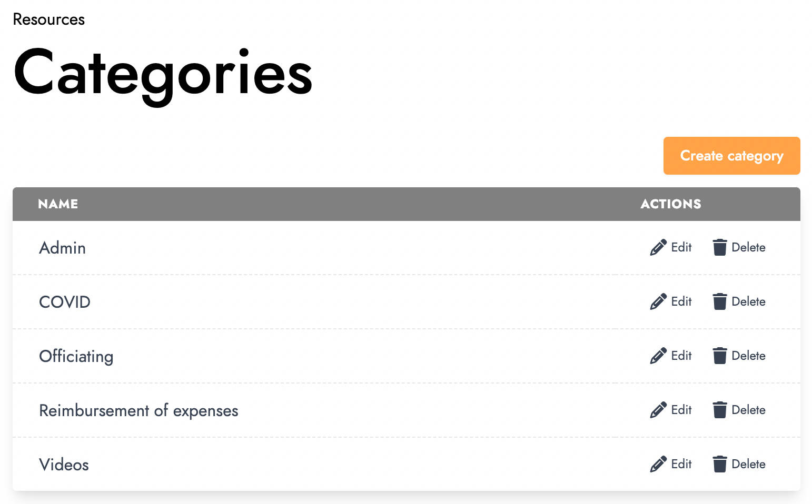Click Delete label for Reimbursement of expenses
Screen dimensions: 812x504
tap(748, 410)
